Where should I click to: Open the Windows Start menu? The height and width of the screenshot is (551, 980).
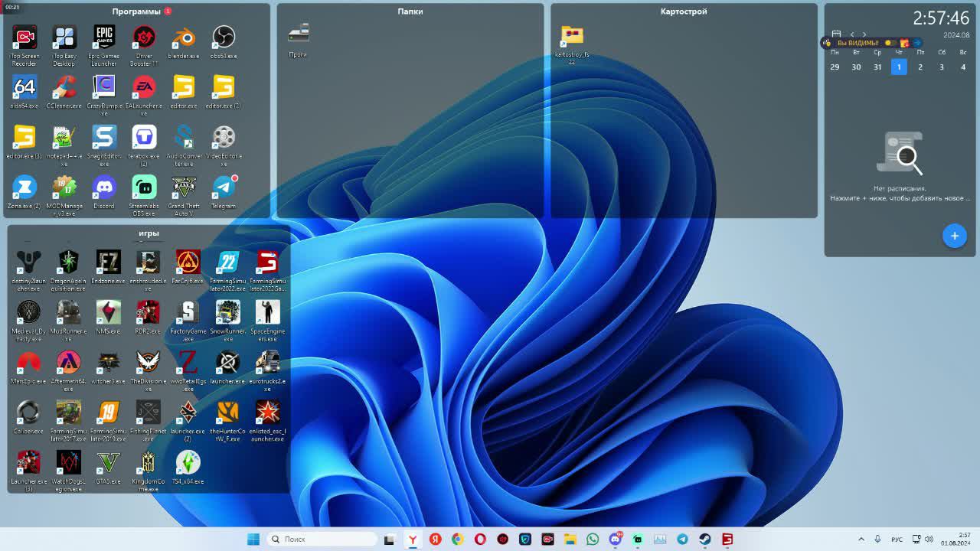point(253,540)
